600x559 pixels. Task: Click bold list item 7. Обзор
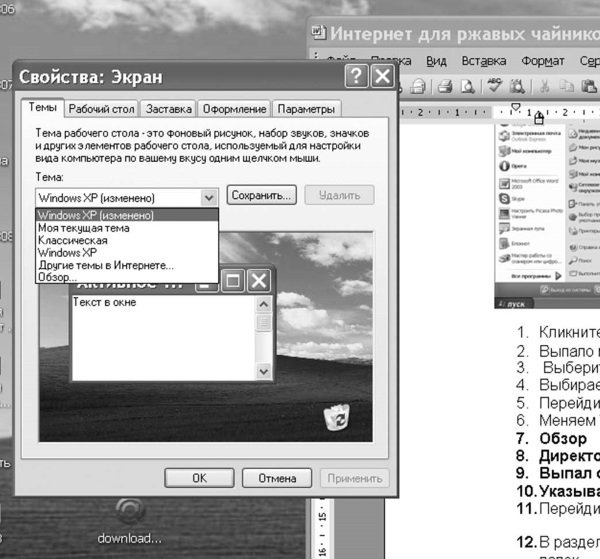pos(551,438)
